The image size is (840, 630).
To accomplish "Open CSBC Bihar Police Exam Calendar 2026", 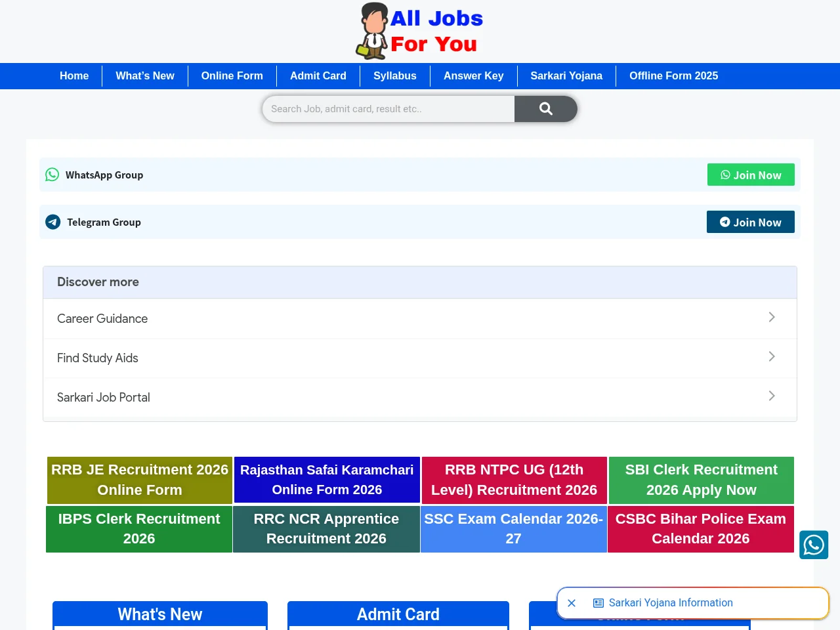I will (x=701, y=529).
